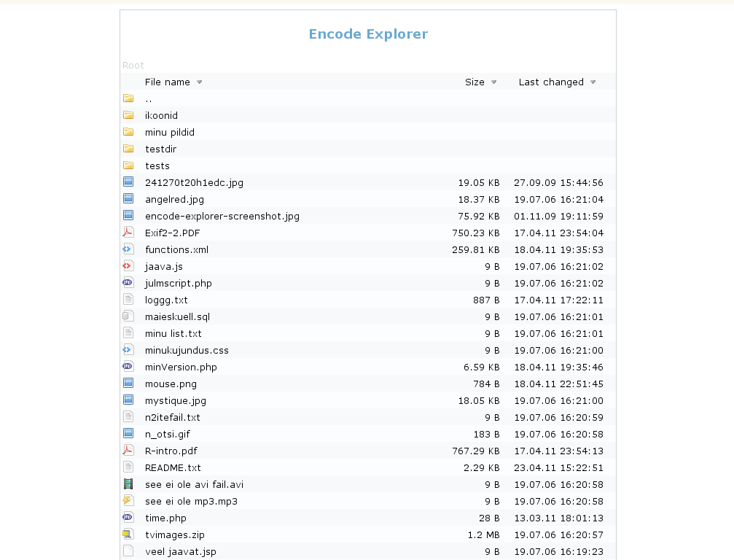The image size is (734, 560).
Task: Click the text icon beside README.txt
Action: pos(128,467)
